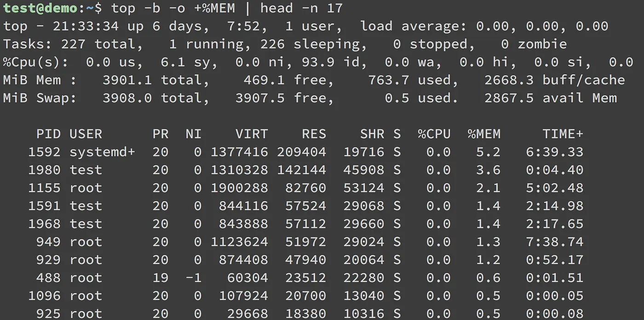Click the USER column header
The height and width of the screenshot is (320, 644).
86,134
